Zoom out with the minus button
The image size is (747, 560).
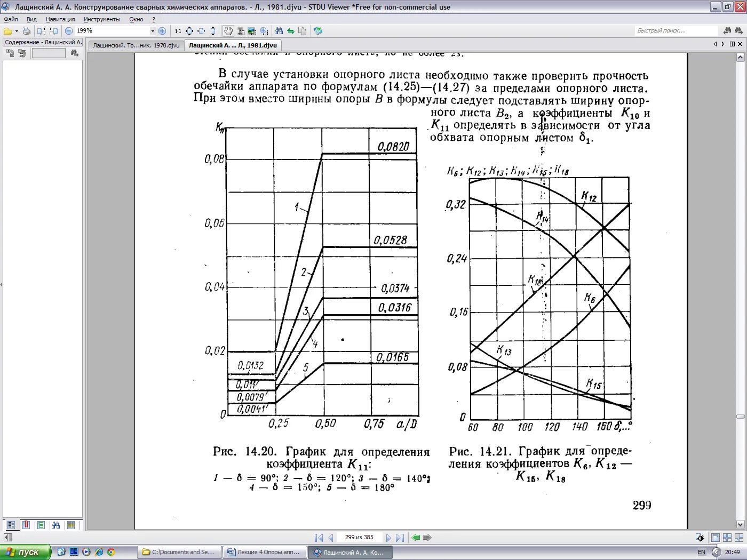pos(69,31)
